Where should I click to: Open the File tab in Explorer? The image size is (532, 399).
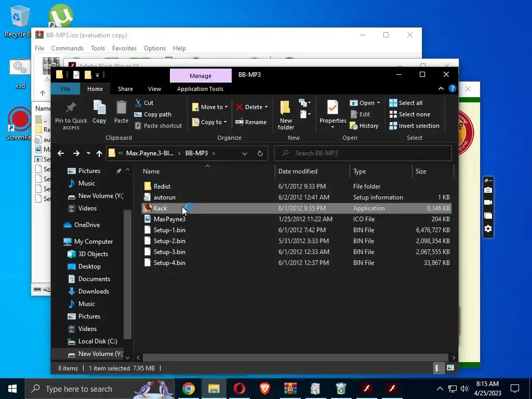point(65,88)
